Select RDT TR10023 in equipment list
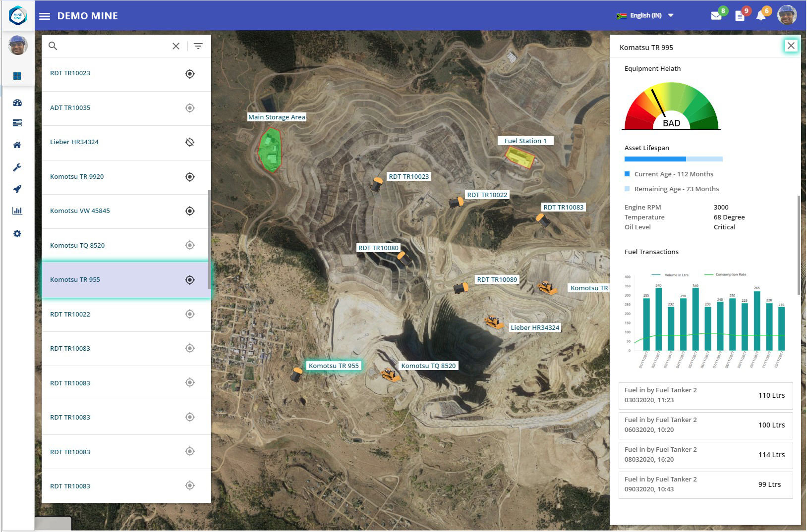Viewport: 807px width, 532px height. point(126,74)
